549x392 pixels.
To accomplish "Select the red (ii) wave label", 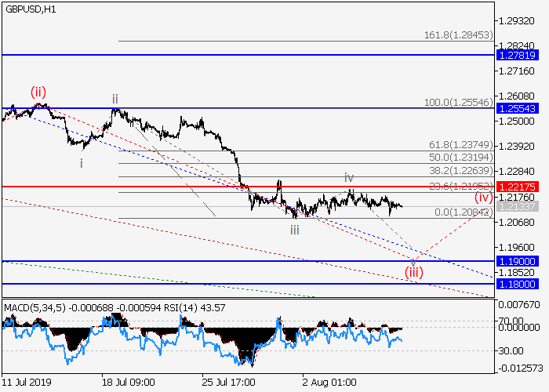I will pos(39,93).
